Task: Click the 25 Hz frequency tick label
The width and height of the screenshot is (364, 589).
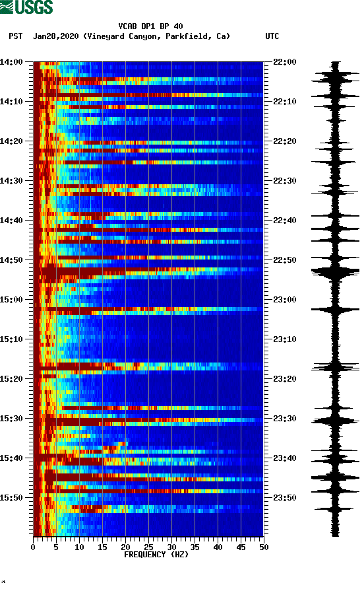Action: [148, 547]
